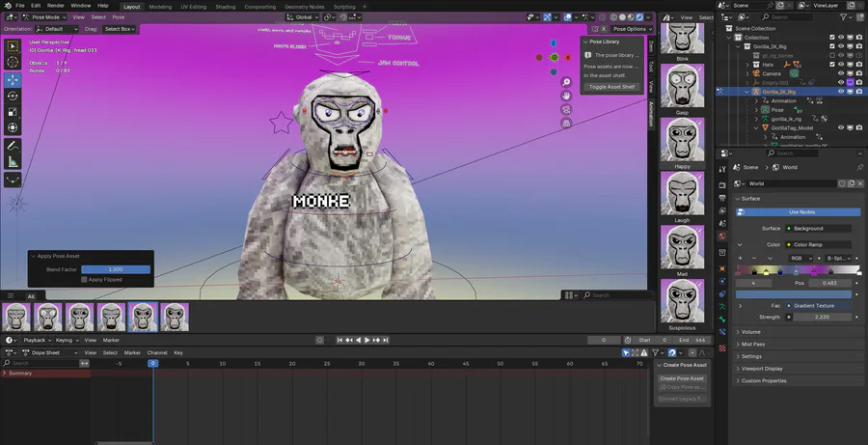Viewport: 868px width, 445px height.
Task: Open the Physics properties tab
Action: (721, 282)
